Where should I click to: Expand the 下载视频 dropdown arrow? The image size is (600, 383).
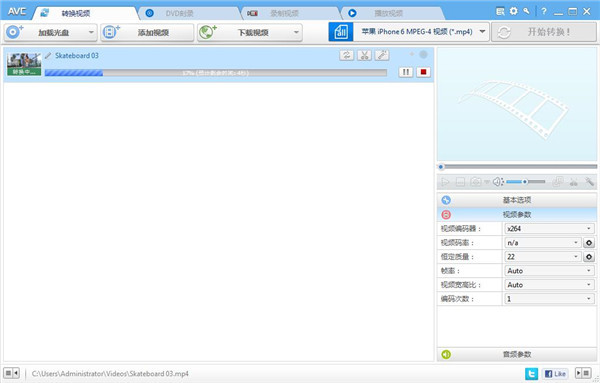click(296, 32)
